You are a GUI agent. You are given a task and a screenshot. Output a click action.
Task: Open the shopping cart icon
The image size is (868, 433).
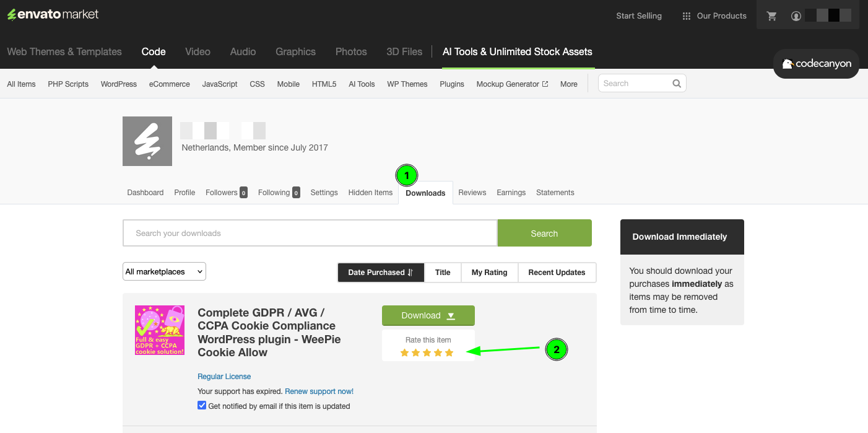771,15
